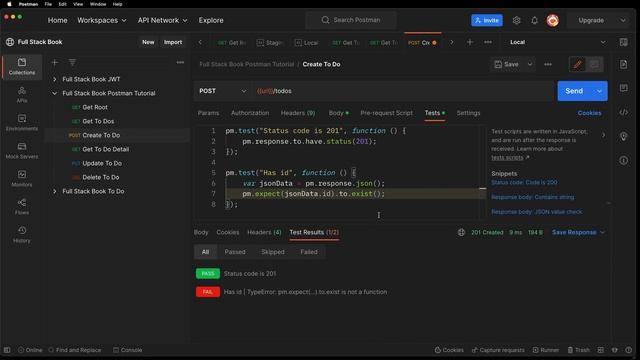The image size is (640, 360).
Task: Open request more actions ellipsis next to Save
Action: pyautogui.click(x=548, y=64)
